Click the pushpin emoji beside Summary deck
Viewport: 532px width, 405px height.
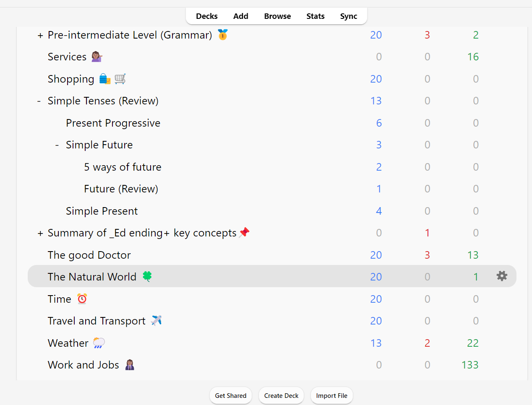click(x=244, y=232)
